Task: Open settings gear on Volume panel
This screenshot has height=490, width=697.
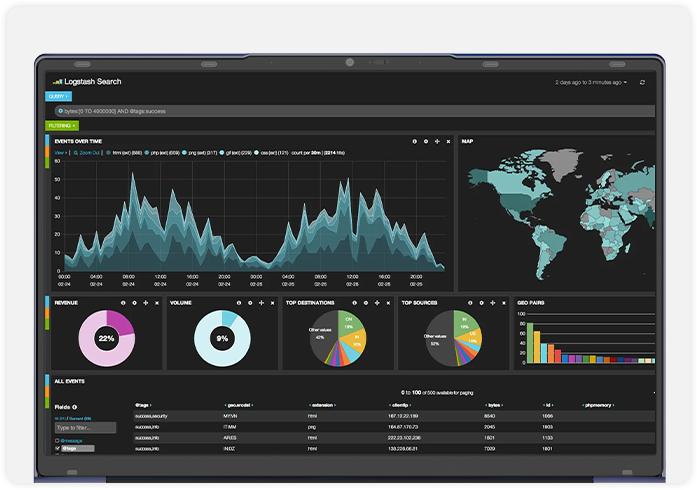Action: (250, 302)
